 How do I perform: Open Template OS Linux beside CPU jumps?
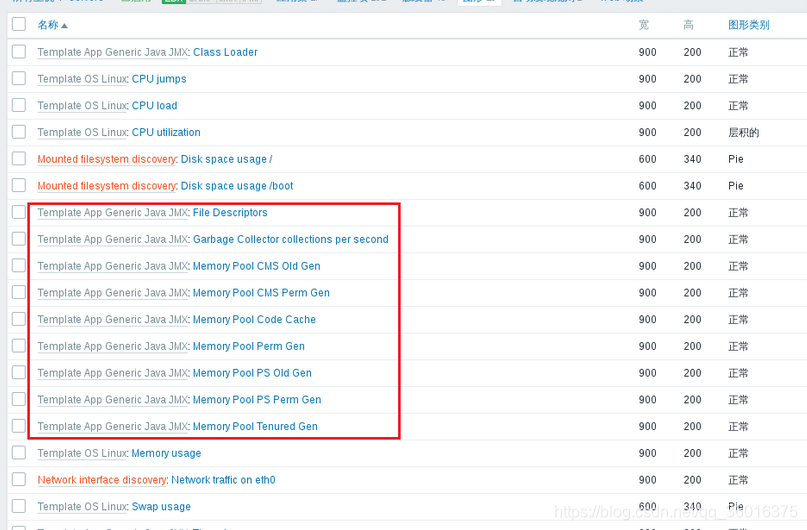tap(82, 79)
